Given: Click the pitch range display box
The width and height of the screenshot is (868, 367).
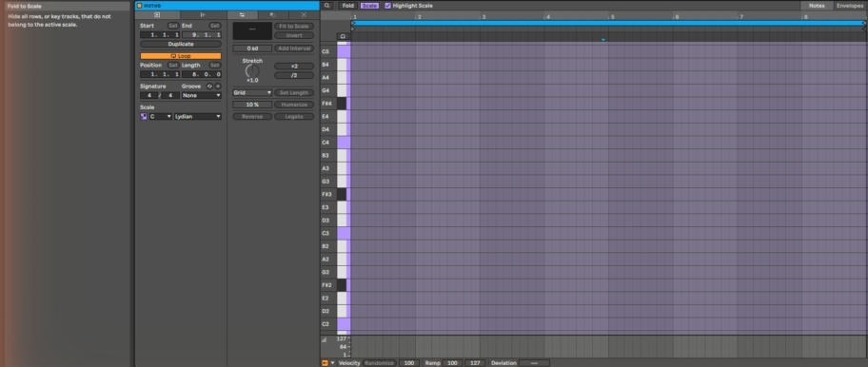Looking at the screenshot, I should [x=252, y=31].
